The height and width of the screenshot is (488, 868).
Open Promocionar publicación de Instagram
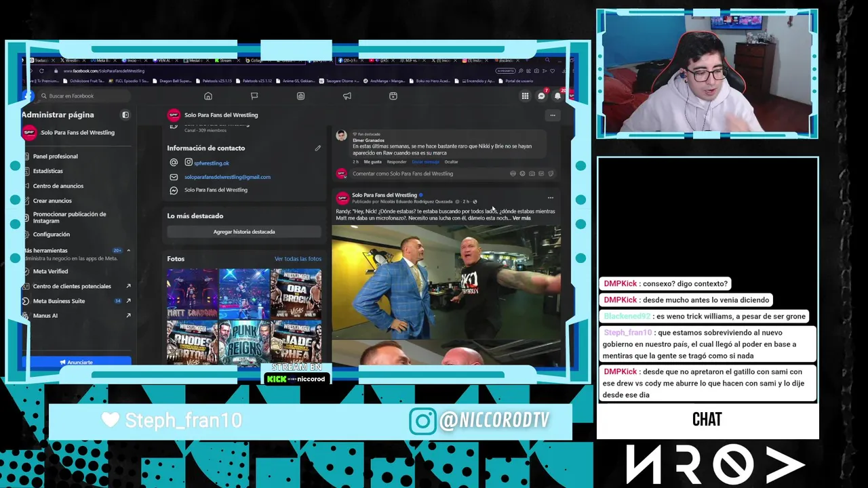(x=69, y=218)
